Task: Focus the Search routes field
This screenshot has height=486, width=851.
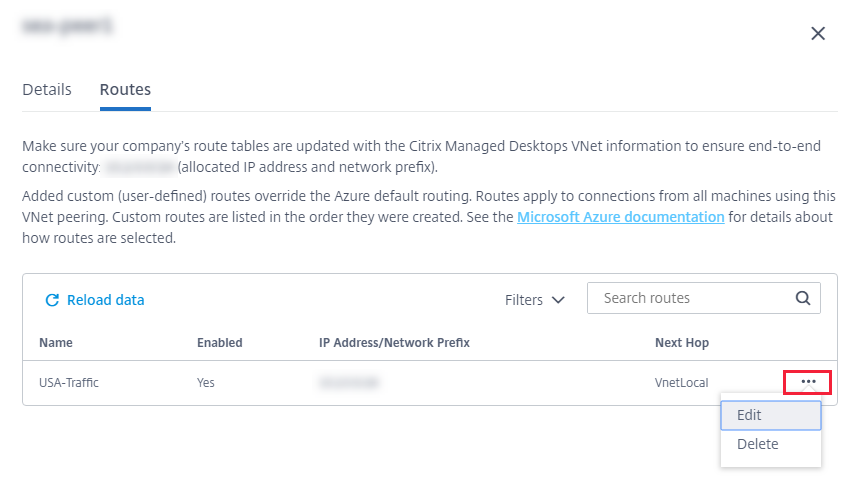Action: tap(690, 298)
